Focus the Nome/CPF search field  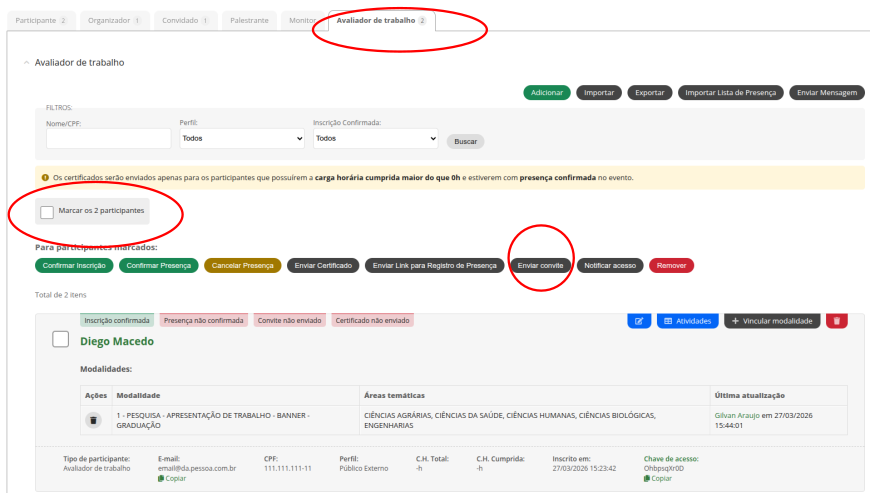pos(109,139)
